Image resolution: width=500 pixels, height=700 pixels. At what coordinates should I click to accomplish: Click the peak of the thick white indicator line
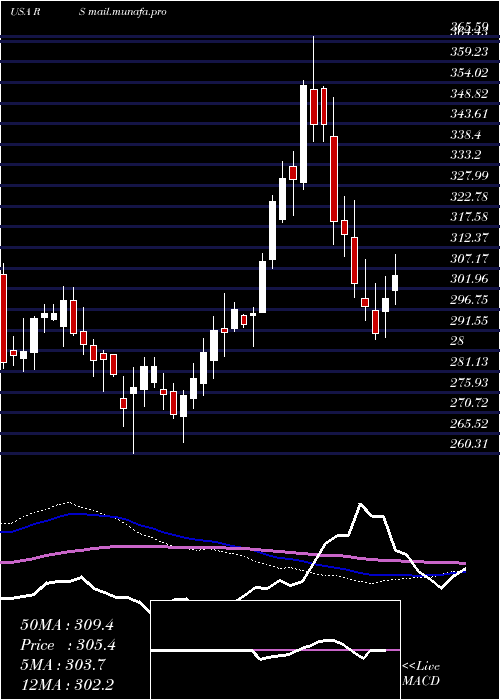click(360, 504)
